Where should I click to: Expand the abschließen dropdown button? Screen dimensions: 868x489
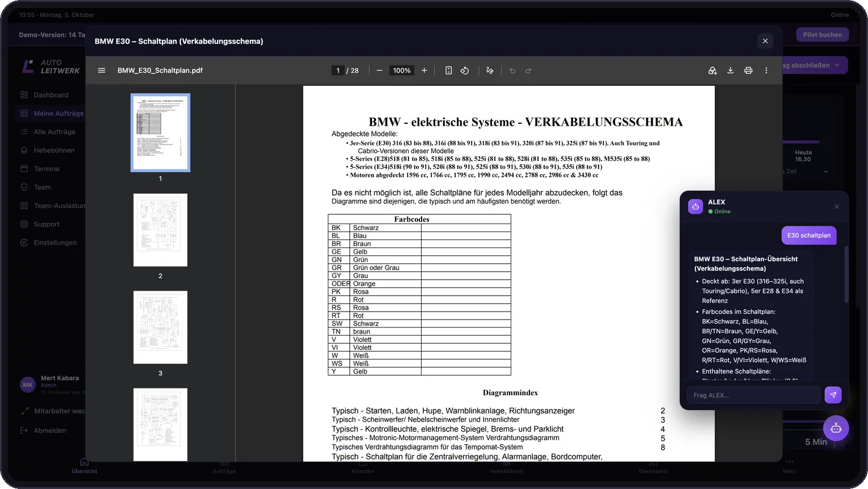[x=814, y=65]
